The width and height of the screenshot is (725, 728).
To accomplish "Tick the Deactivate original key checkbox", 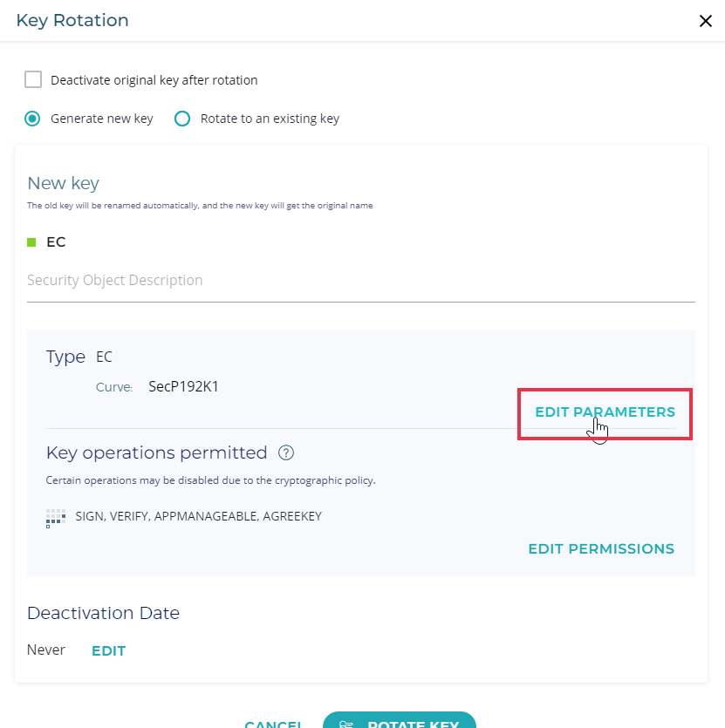I will pos(33,80).
